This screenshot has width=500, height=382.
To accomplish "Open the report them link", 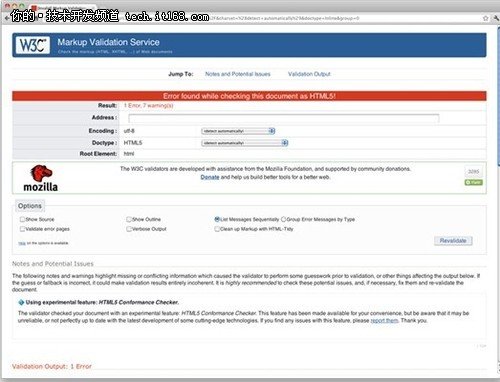I will 384,320.
